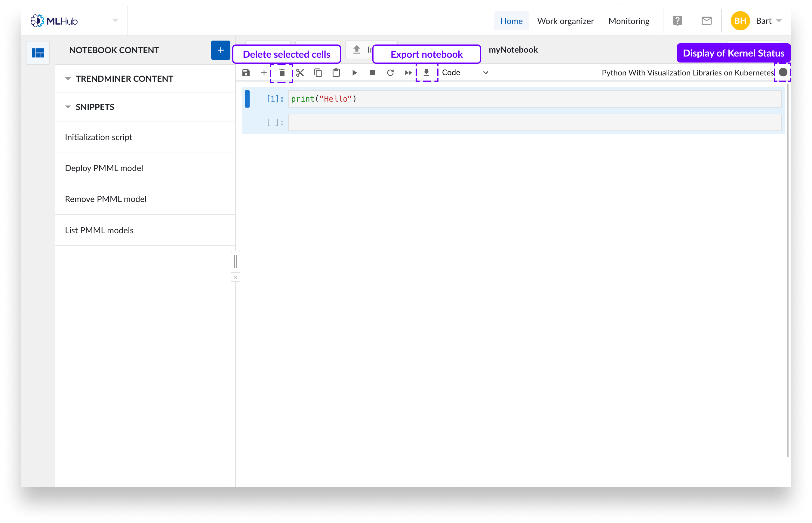The width and height of the screenshot is (812, 523).
Task: Save the notebook with the floppy icon
Action: point(246,73)
